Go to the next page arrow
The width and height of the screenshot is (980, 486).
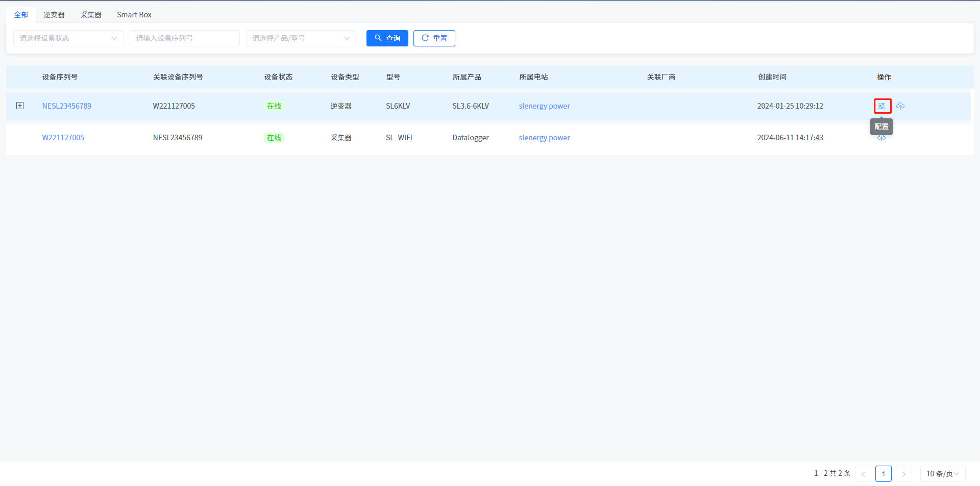coord(903,474)
